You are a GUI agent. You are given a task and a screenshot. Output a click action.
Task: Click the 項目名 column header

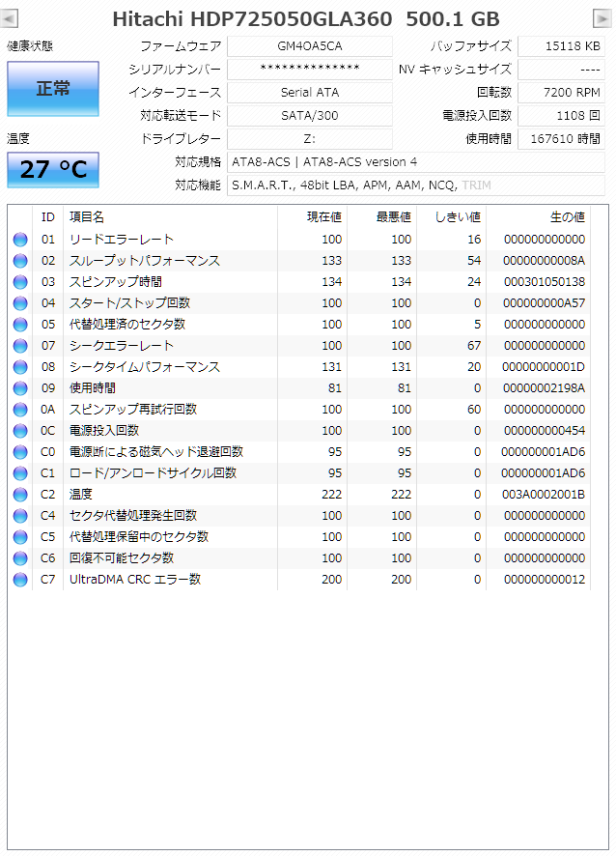click(x=170, y=217)
